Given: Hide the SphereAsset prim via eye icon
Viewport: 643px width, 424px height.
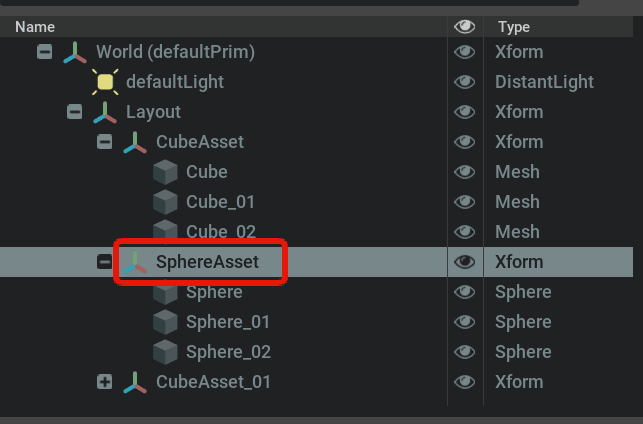Looking at the screenshot, I should (x=464, y=262).
